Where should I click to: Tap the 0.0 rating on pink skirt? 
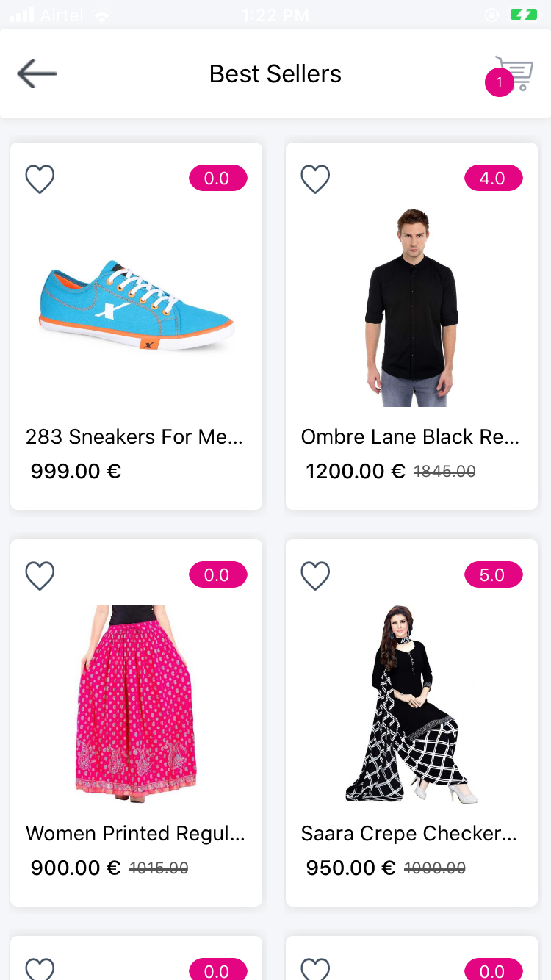217,575
